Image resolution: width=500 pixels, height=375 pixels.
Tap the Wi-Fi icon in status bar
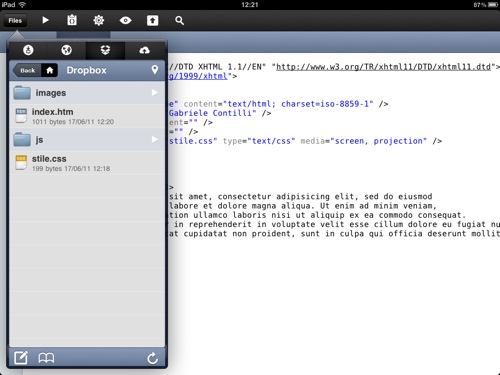[22, 5]
